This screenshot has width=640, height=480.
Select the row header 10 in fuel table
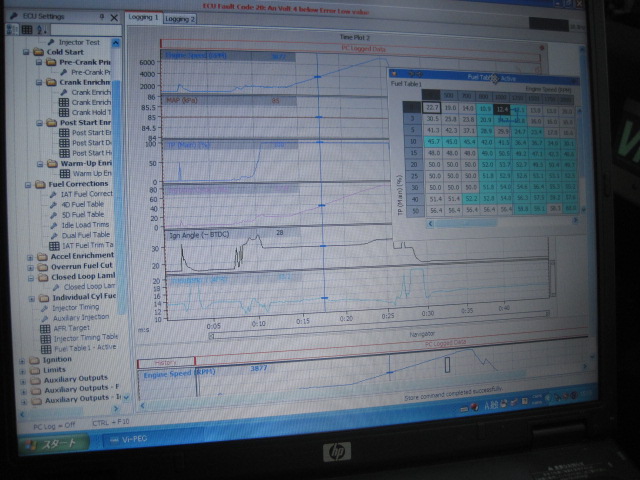click(413, 141)
